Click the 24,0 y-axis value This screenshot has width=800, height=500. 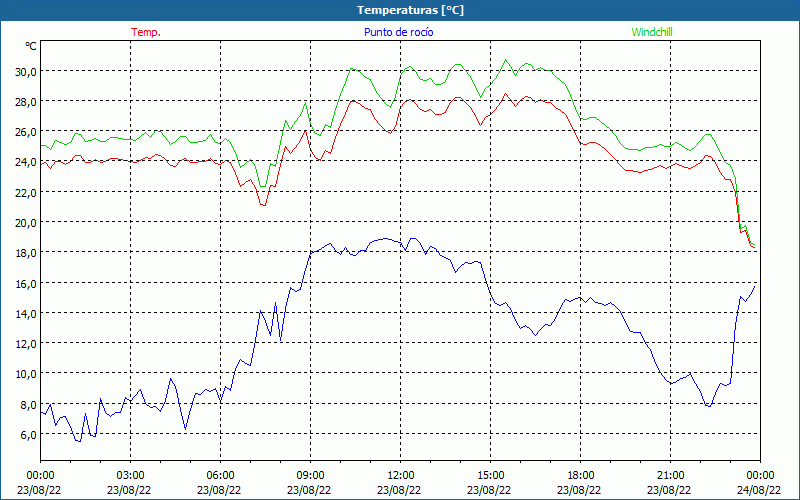[x=26, y=162]
